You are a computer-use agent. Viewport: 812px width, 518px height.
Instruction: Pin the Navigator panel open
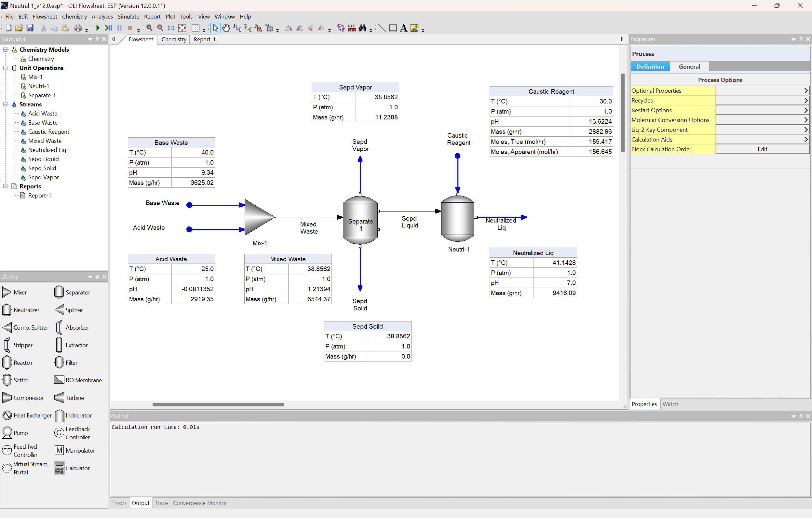coord(97,39)
